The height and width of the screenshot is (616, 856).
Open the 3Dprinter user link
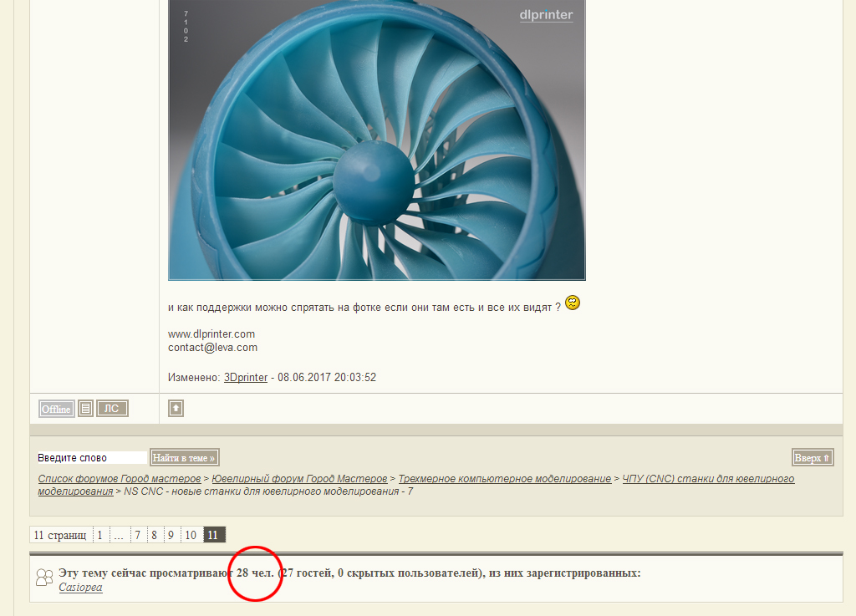pyautogui.click(x=246, y=378)
